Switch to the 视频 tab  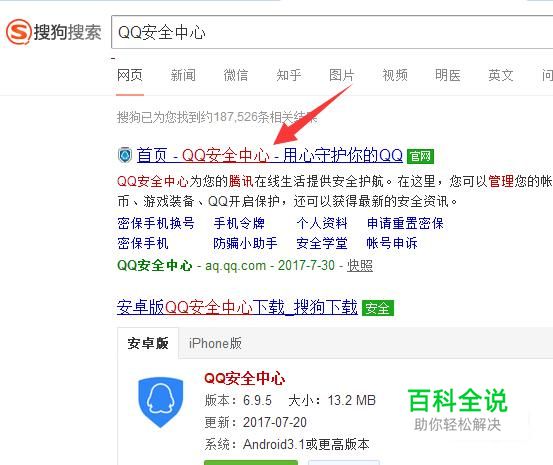tap(395, 75)
